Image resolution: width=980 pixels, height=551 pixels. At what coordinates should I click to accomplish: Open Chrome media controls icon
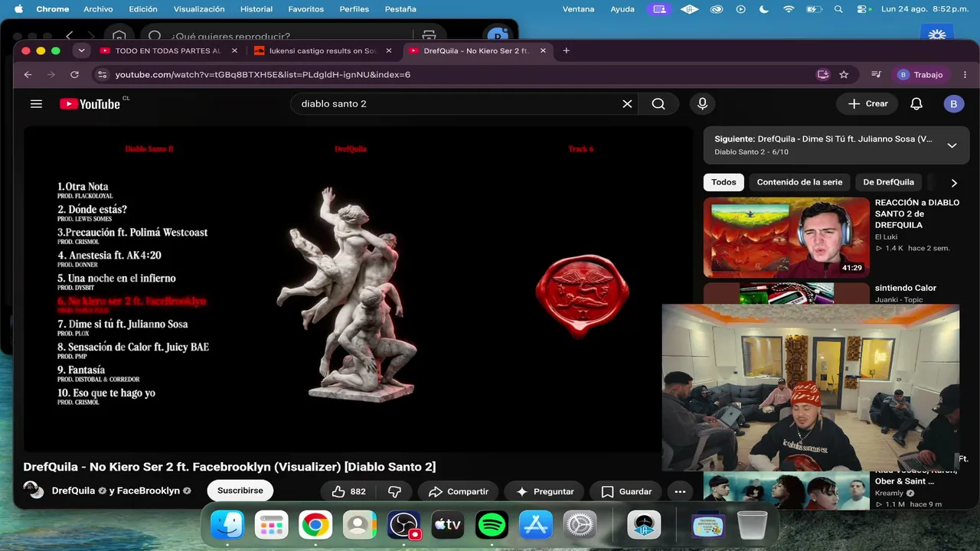[877, 75]
